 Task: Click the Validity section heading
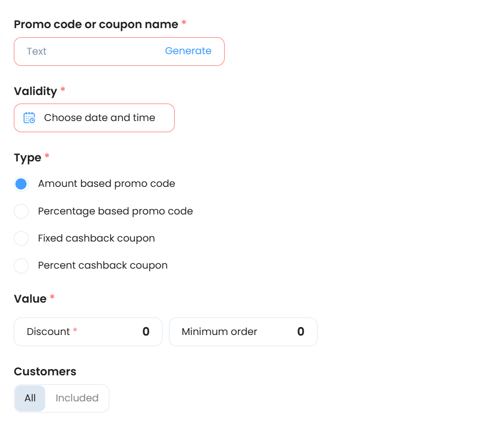point(36,91)
